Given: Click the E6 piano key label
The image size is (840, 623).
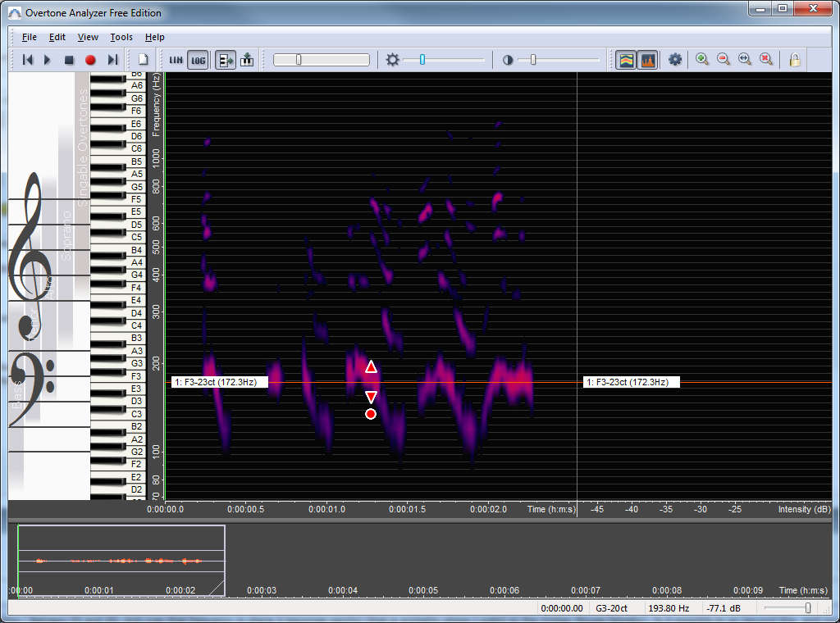Looking at the screenshot, I should pyautogui.click(x=137, y=124).
